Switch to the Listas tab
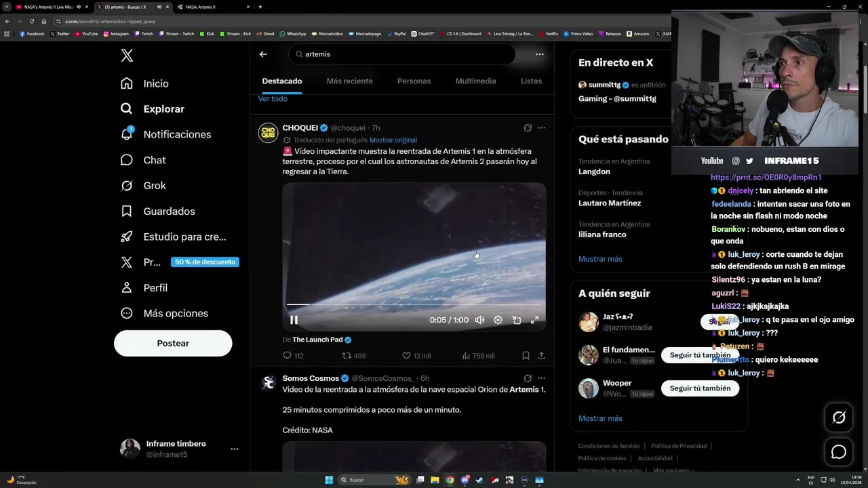Screen dimensions: 868x488 point(531,81)
